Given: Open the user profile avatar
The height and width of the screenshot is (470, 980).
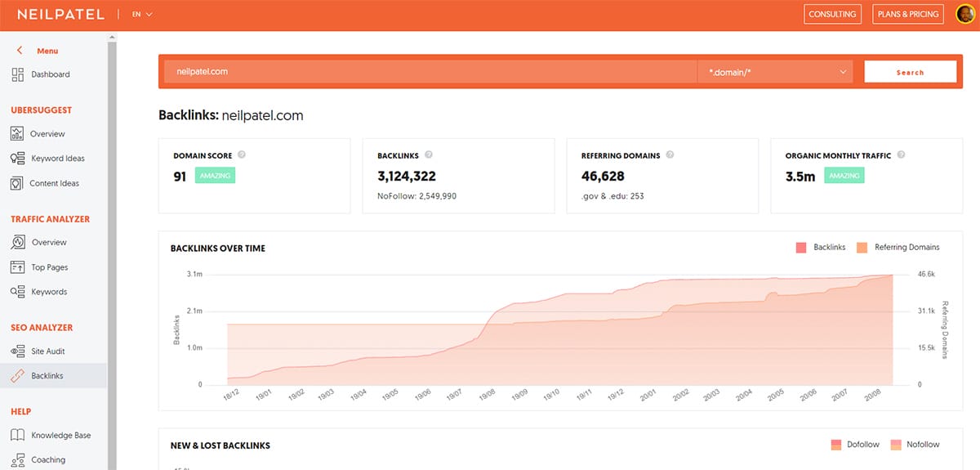Looking at the screenshot, I should (x=966, y=15).
